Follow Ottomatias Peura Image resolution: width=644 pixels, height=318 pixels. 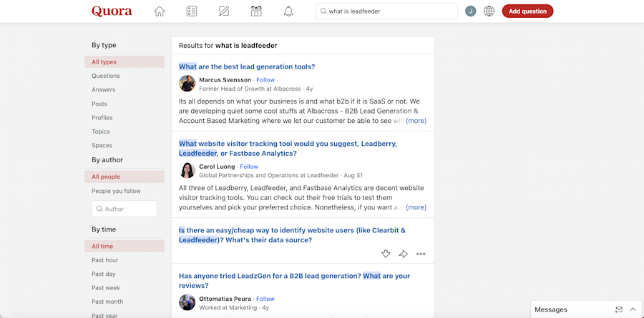click(x=265, y=299)
